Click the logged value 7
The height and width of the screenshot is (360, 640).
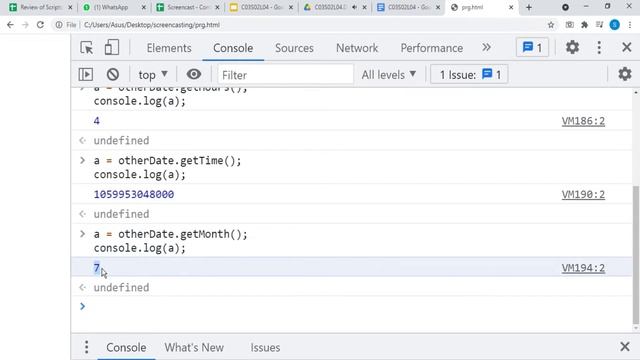pos(96,268)
